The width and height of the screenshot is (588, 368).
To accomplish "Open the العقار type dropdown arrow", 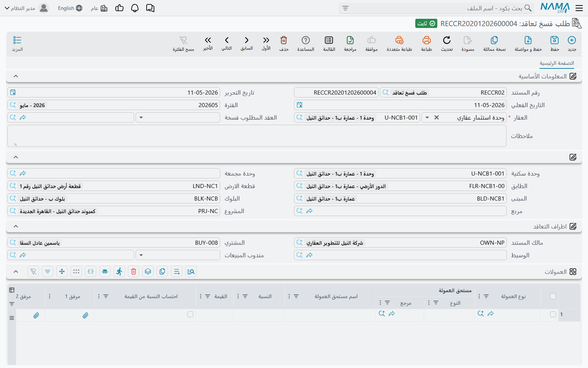I will (x=427, y=117).
